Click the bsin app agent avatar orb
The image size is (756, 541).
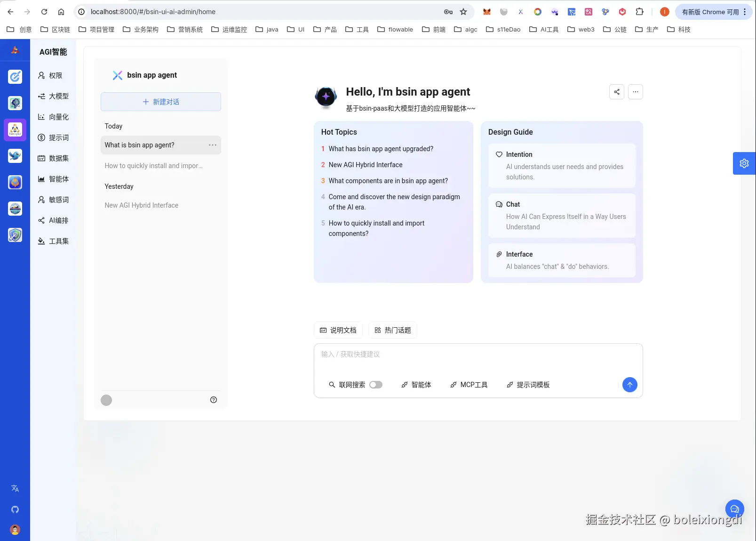tap(326, 97)
